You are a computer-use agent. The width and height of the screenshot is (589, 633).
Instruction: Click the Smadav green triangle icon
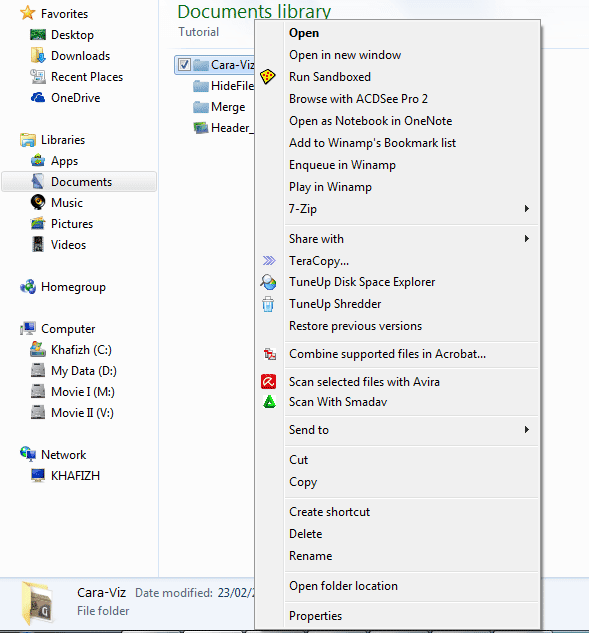point(269,402)
